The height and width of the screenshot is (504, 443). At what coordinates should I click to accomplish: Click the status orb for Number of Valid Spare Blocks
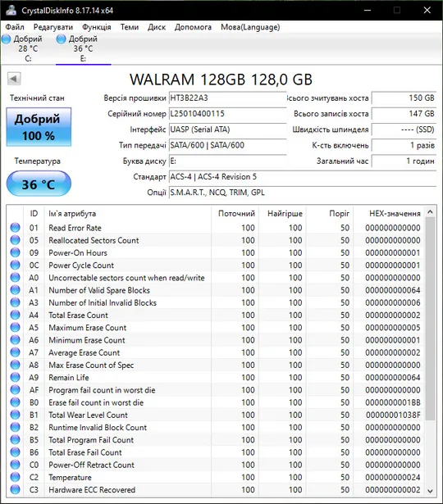coord(15,290)
